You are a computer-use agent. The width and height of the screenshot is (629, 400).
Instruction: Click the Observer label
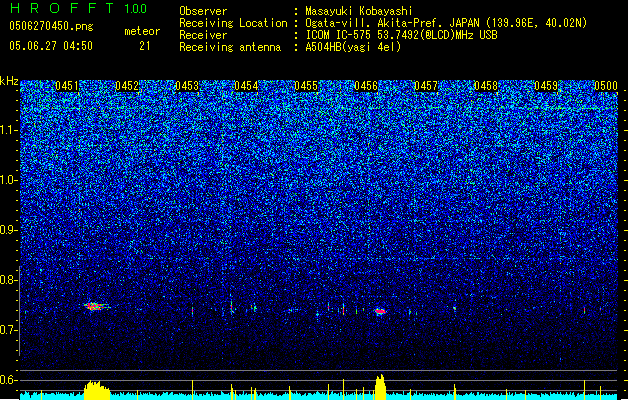203,11
